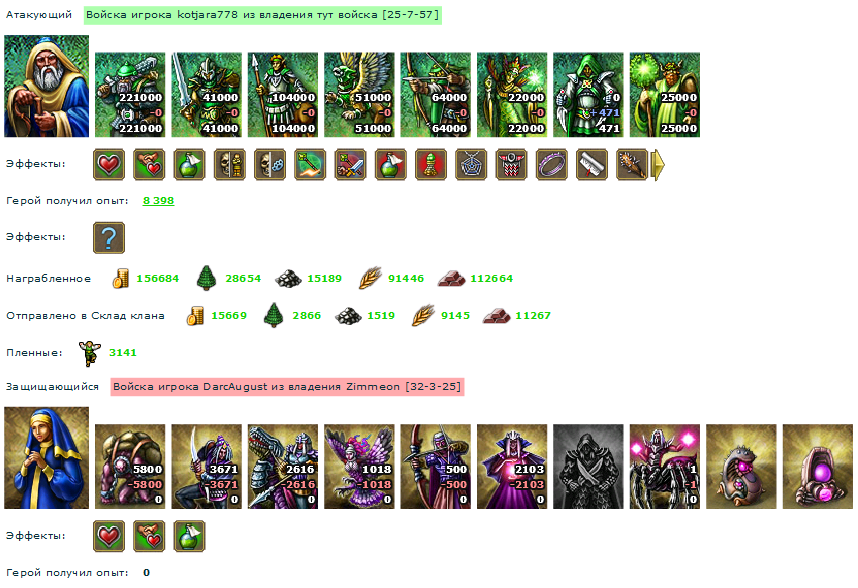Screen dimensions: 858x588
Task: Click the captives fairy icon beside 3141
Action: click(x=90, y=353)
